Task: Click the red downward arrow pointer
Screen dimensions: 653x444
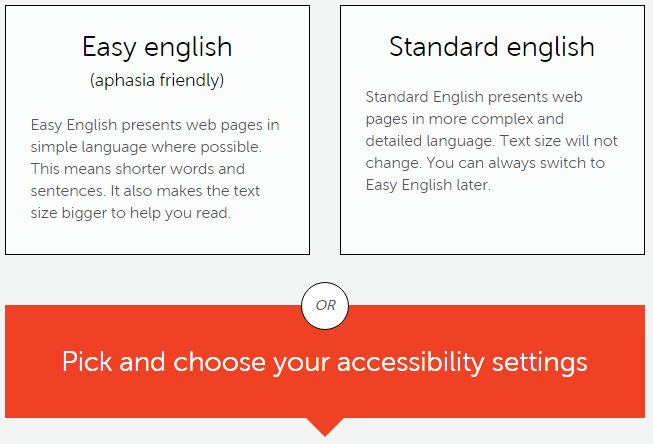Action: [x=325, y=427]
